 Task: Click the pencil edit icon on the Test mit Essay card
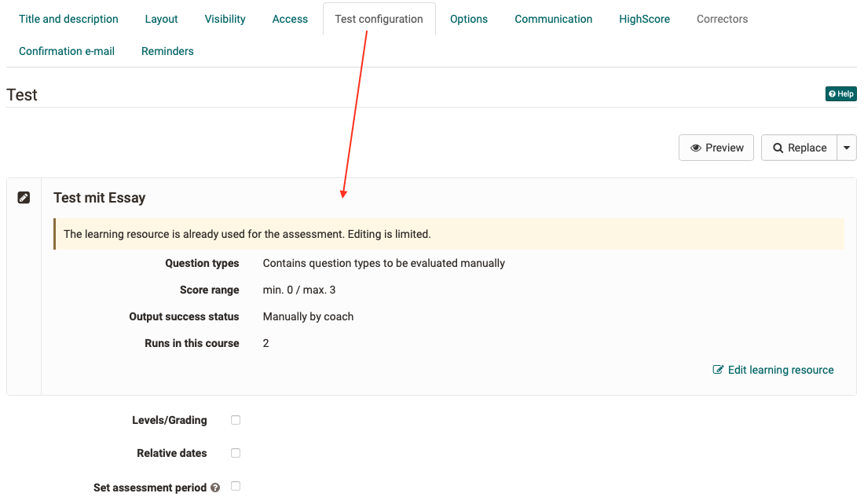click(x=24, y=197)
